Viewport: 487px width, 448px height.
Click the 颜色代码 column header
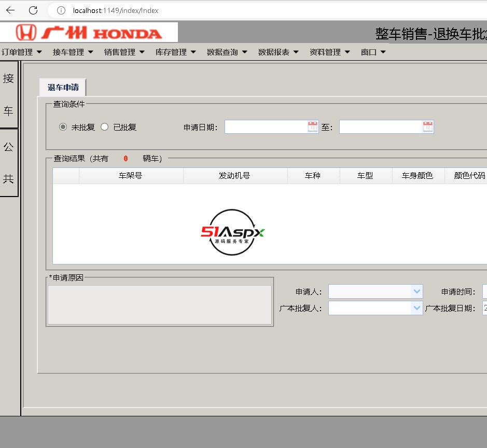coord(466,176)
